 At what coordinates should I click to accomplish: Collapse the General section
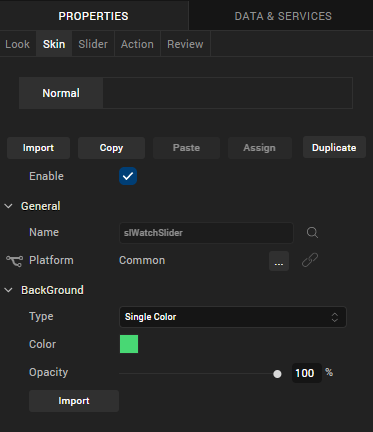click(8, 206)
